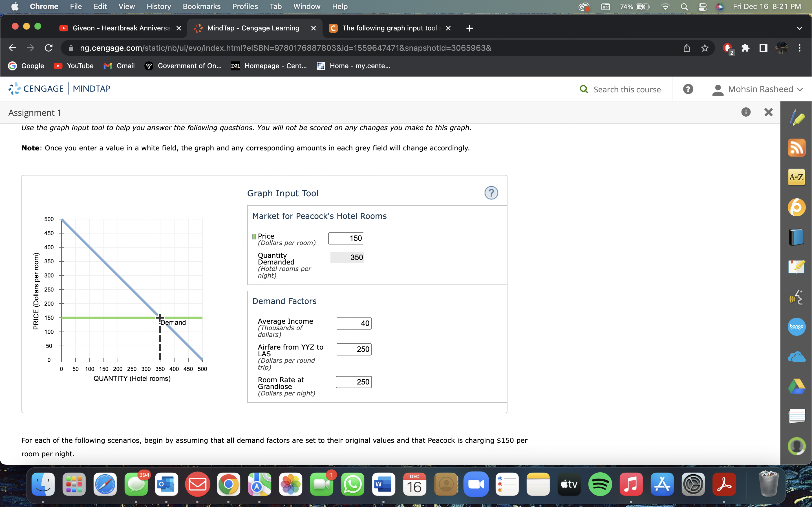Open Google Drive sidebar icon
Viewport: 812px width, 507px height.
click(796, 386)
